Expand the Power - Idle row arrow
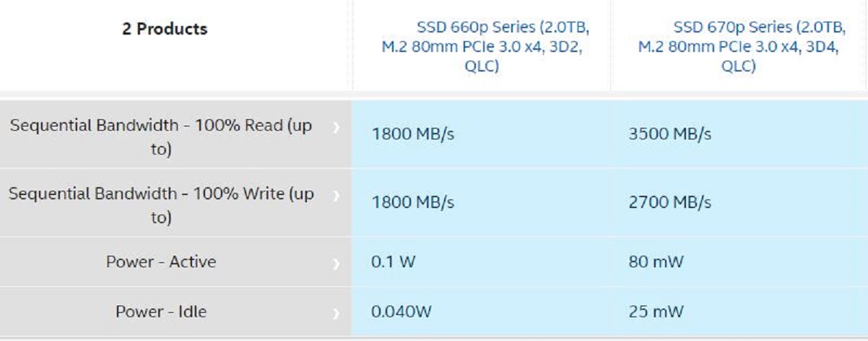Screen dimensions: 868x341 (x=335, y=314)
